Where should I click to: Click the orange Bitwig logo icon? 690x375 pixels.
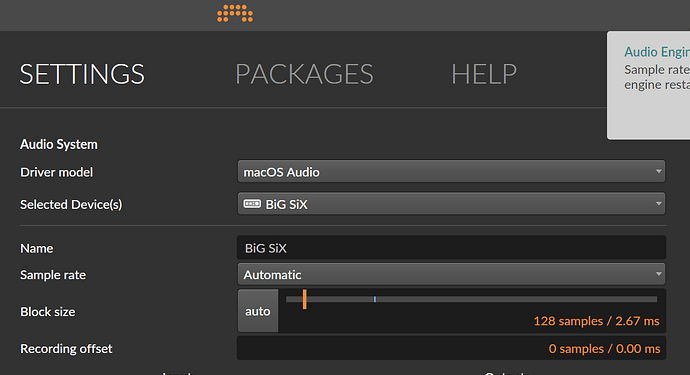click(x=235, y=13)
